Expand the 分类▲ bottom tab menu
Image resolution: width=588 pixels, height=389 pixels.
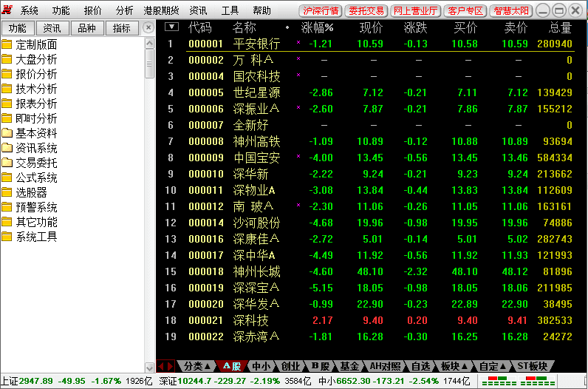(x=197, y=366)
